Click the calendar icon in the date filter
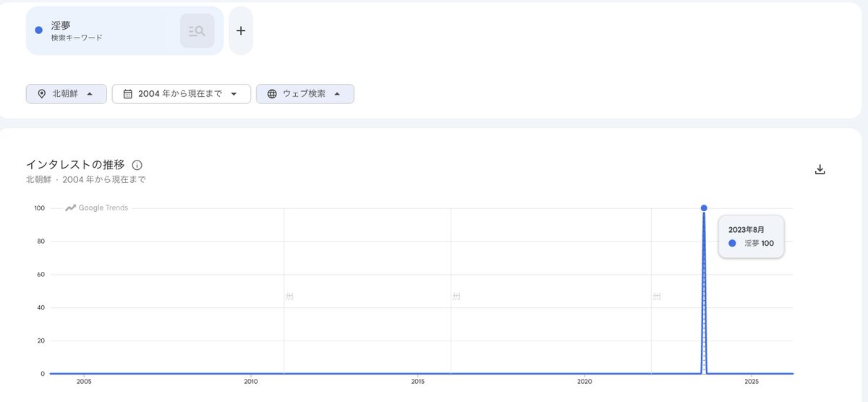The image size is (868, 402). (x=127, y=94)
